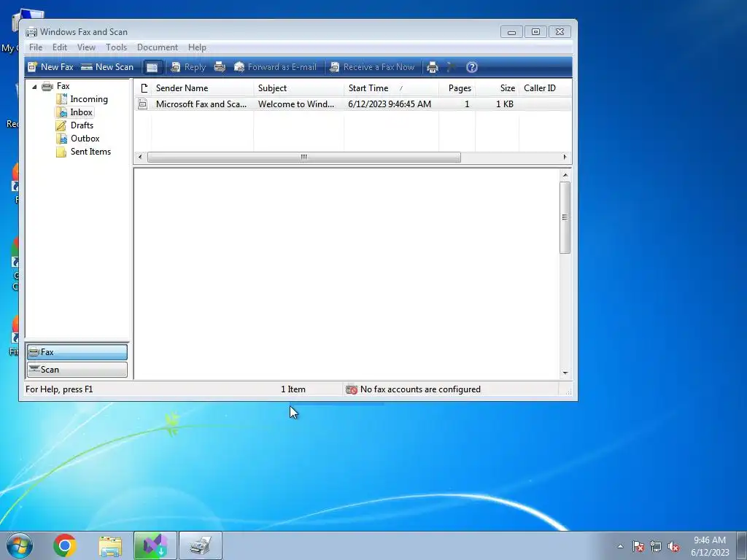This screenshot has height=560, width=747.
Task: Click preview pane vertical scrollbar thumb
Action: tap(565, 217)
